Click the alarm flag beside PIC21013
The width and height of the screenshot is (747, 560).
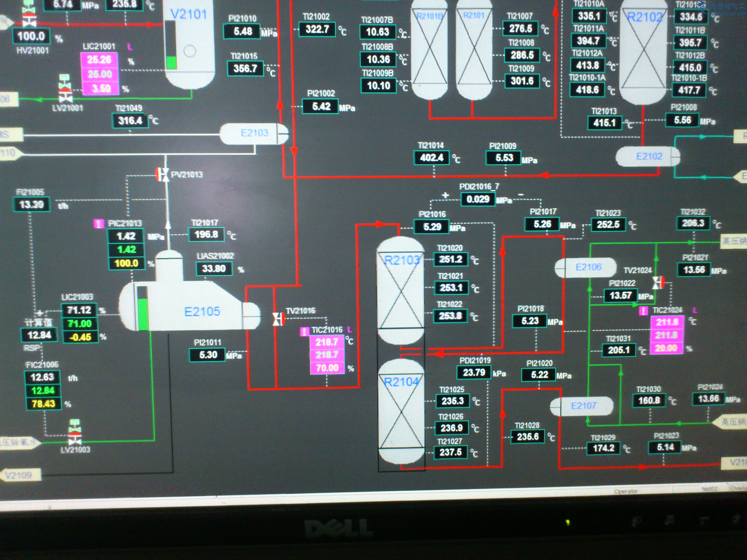(x=99, y=223)
